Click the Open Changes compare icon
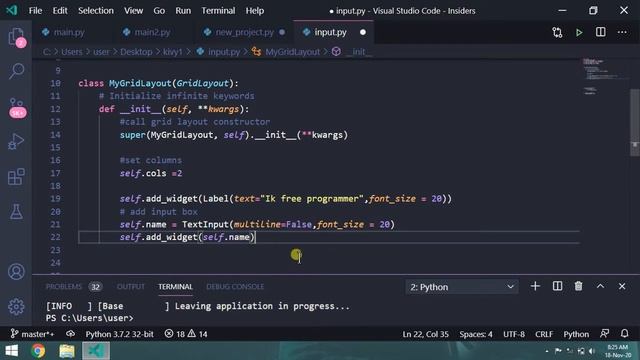Screen dimensions: 640x360 point(557,32)
